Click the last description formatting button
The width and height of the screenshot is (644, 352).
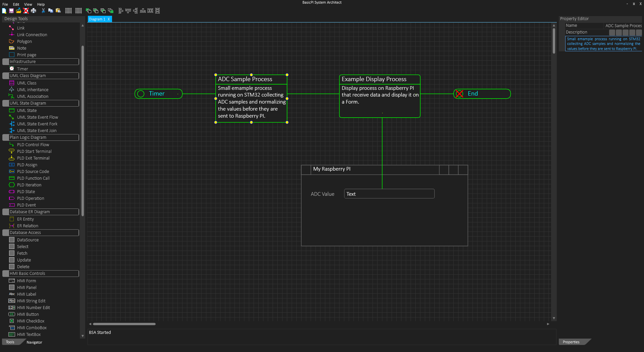click(x=639, y=33)
